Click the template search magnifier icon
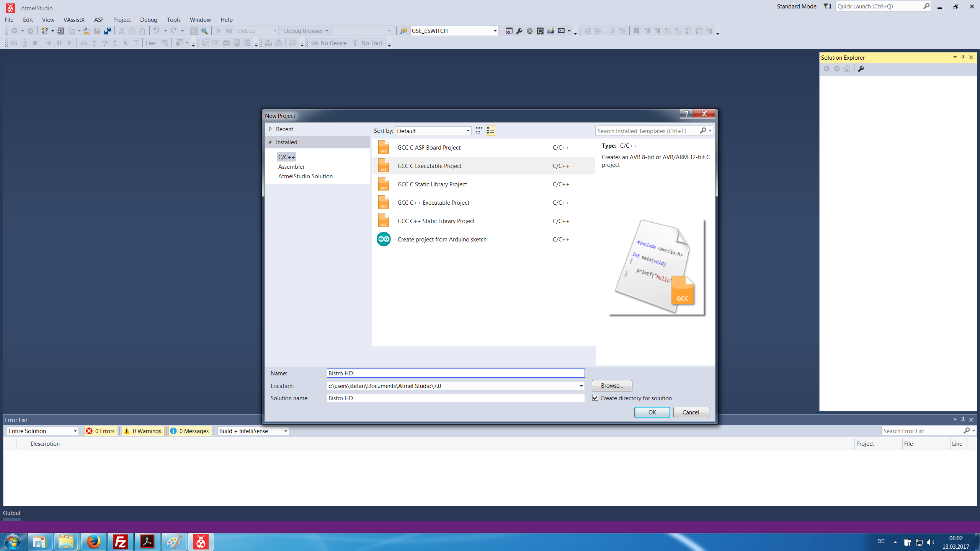Screen dimensions: 980x551 point(703,131)
